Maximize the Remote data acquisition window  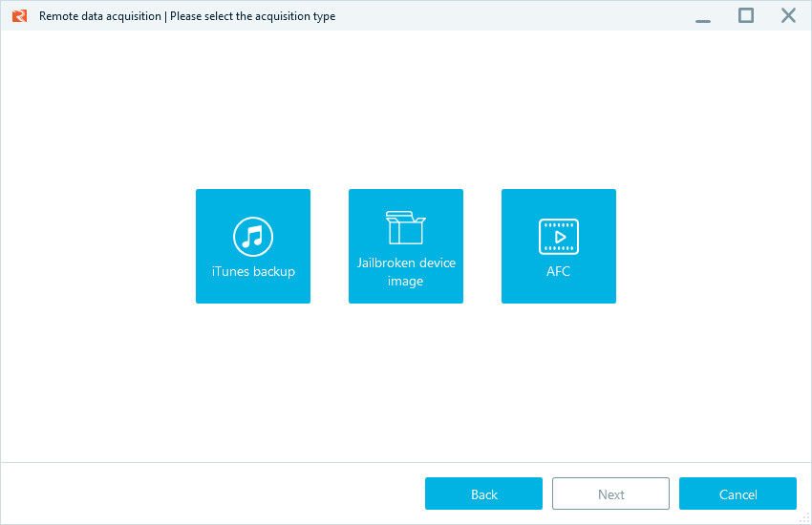coord(746,15)
